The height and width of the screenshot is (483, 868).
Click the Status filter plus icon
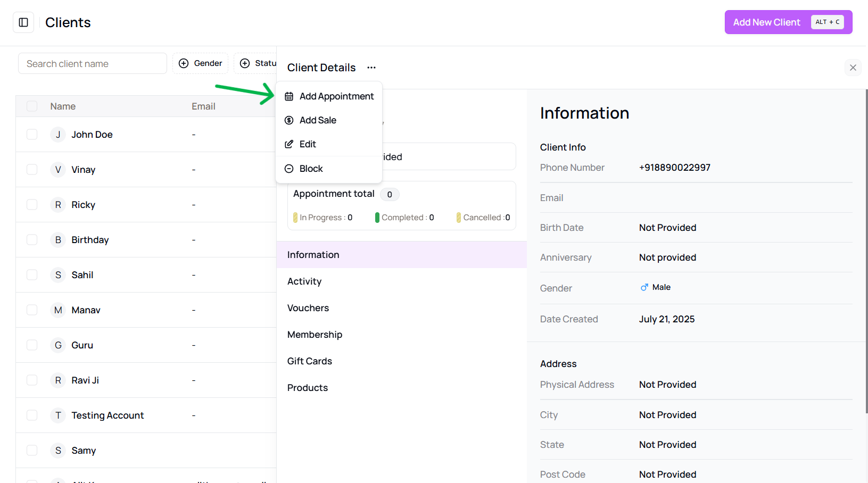pyautogui.click(x=245, y=63)
